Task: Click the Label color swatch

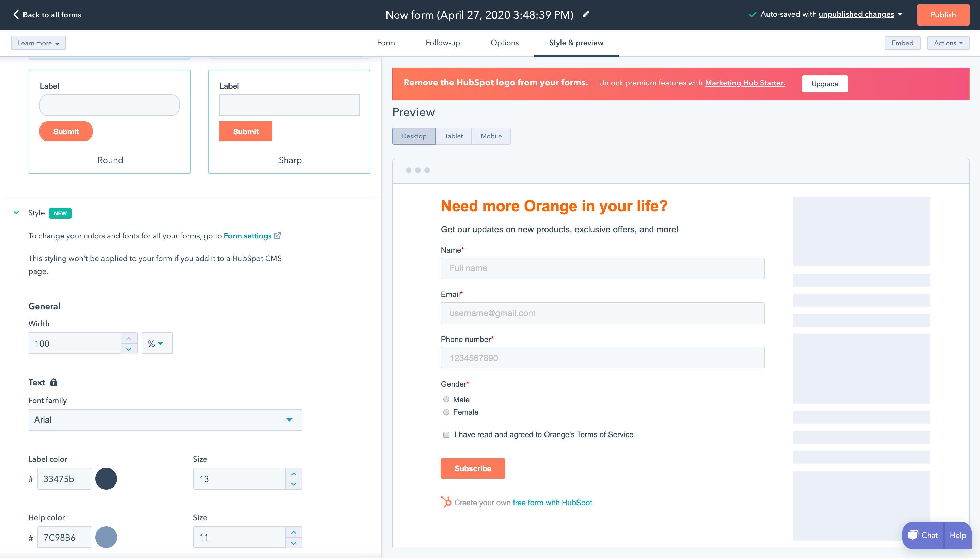Action: click(106, 478)
